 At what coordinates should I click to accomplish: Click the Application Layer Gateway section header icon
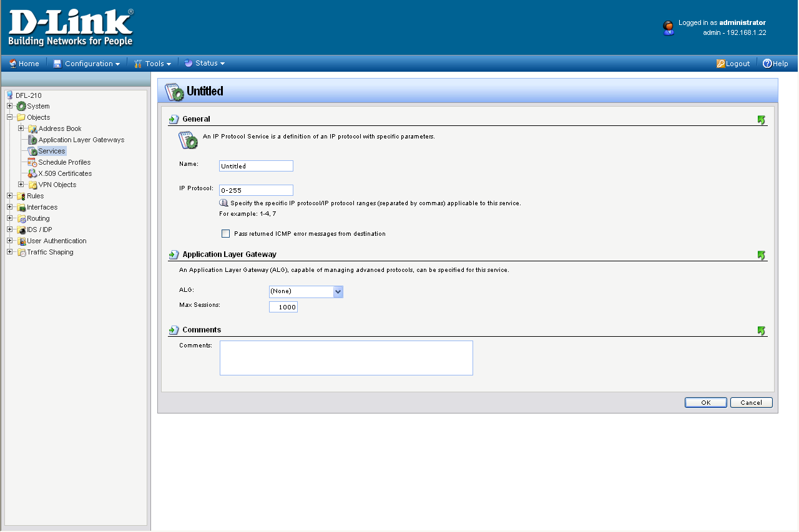pos(174,254)
